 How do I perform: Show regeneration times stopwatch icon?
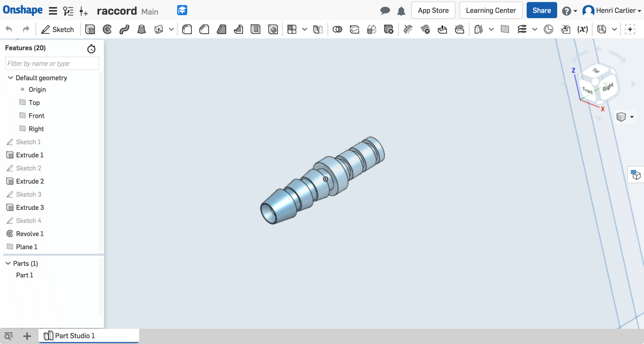coord(91,49)
